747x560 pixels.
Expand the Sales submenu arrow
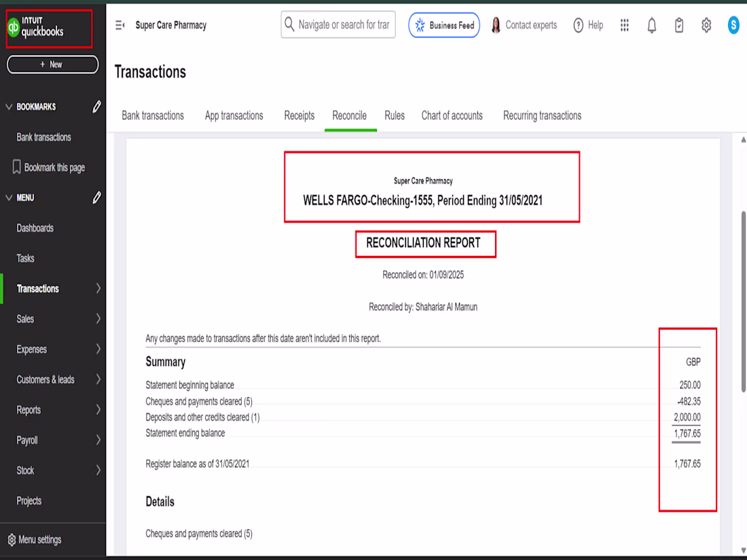point(98,318)
